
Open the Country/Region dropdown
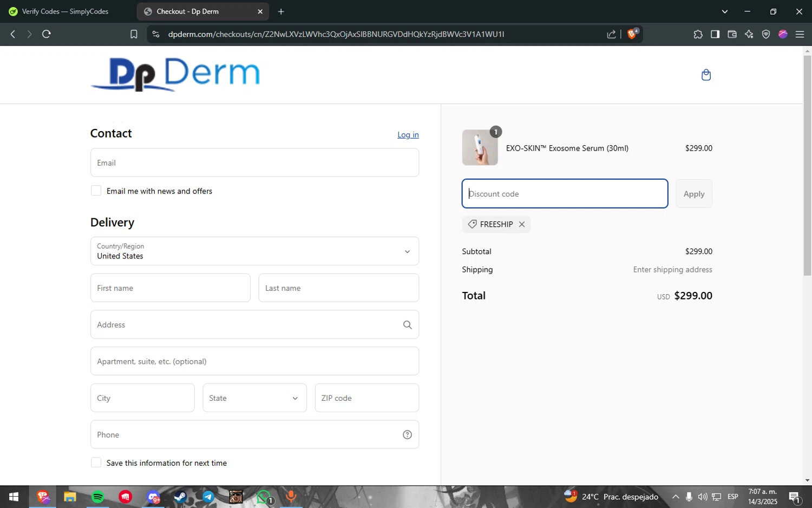click(254, 251)
